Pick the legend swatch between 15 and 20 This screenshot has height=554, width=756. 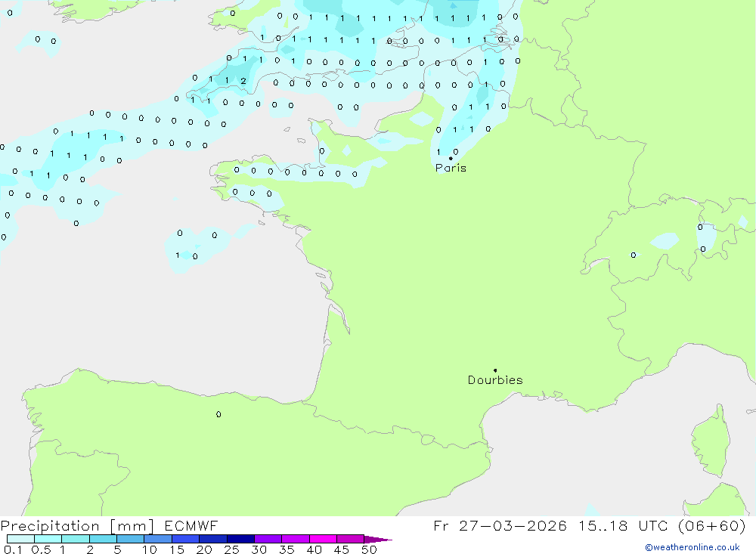(186, 539)
